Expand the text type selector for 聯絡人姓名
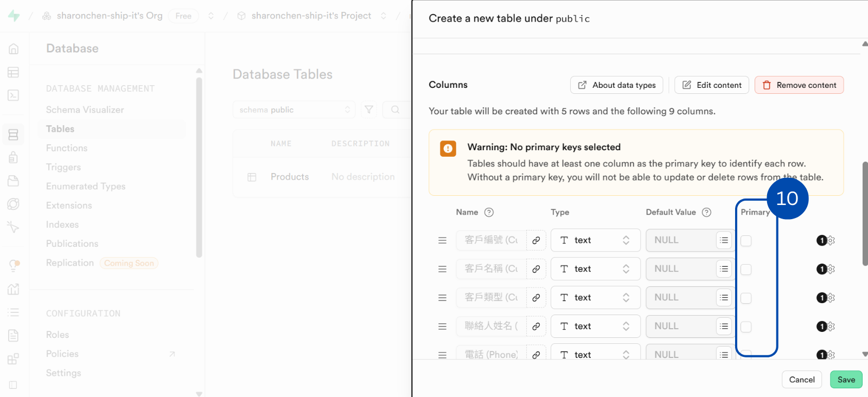The height and width of the screenshot is (397, 868). (595, 326)
